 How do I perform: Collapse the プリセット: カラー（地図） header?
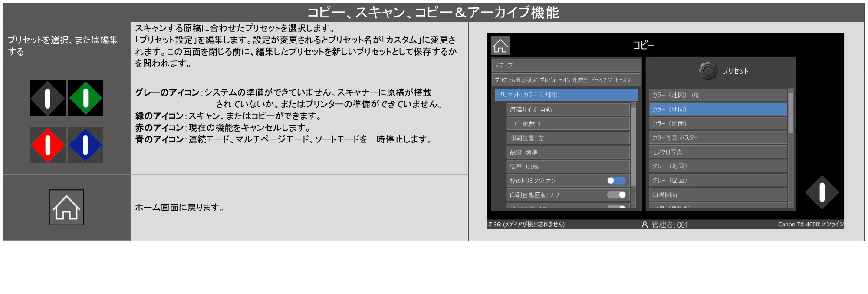(566, 95)
